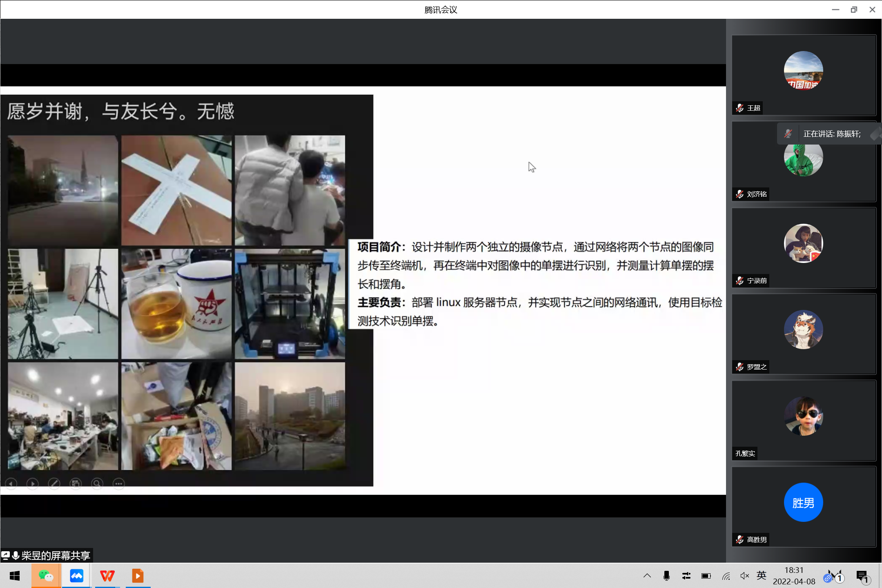This screenshot has height=588, width=882.
Task: Click the next slide arrow in slideshow controls
Action: pos(33,484)
